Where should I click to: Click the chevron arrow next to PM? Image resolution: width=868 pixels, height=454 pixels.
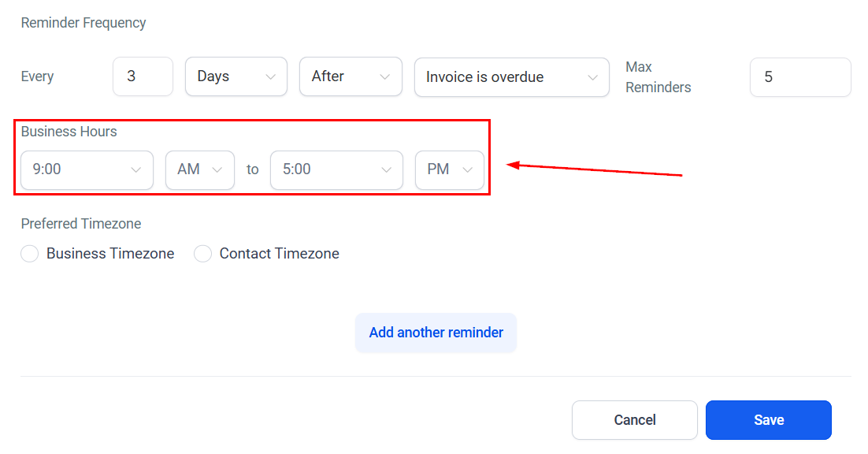pyautogui.click(x=467, y=170)
